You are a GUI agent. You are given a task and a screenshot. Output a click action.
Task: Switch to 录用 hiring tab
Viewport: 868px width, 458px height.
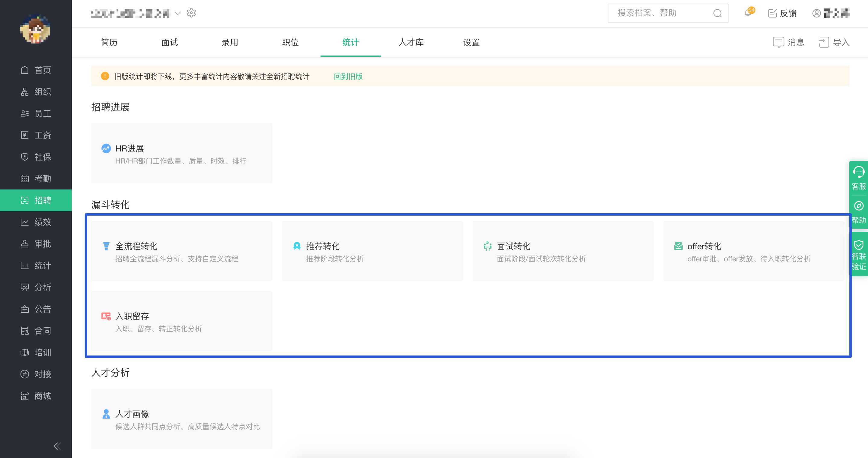(x=230, y=43)
